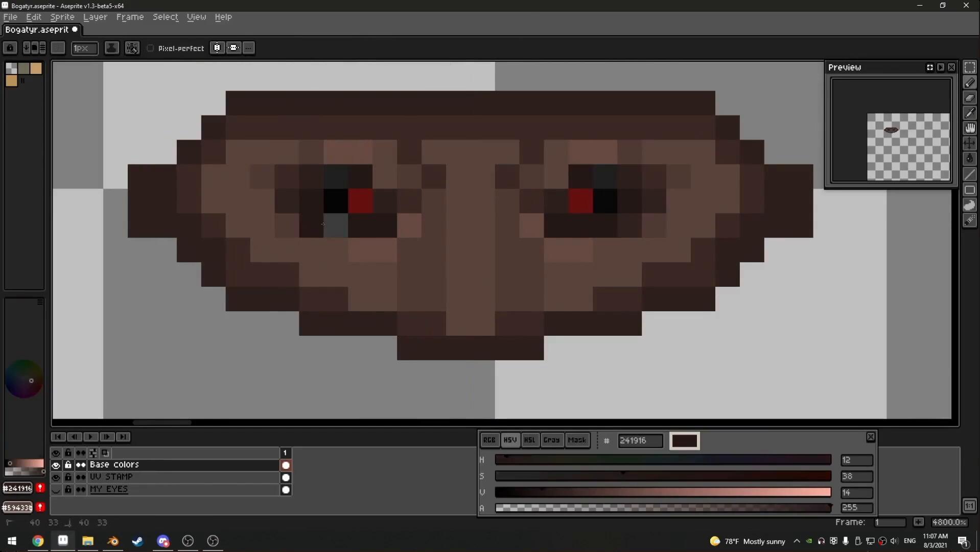Open the Layer menu

(95, 17)
